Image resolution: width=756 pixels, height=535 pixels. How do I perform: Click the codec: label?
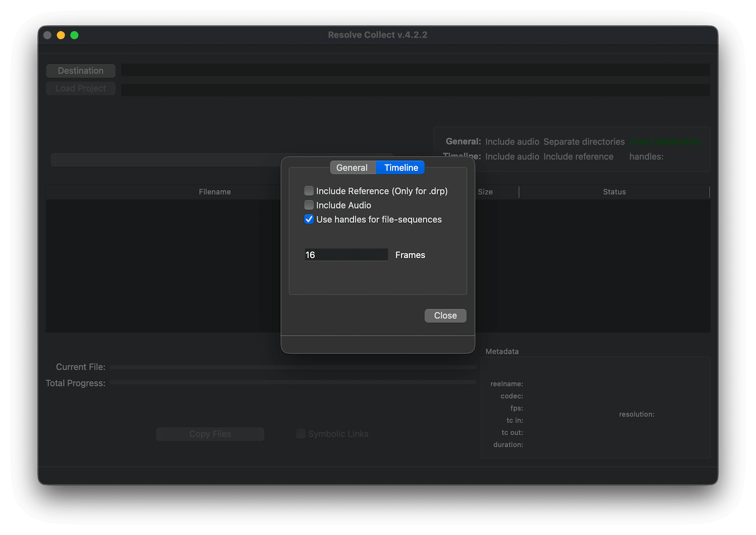[x=512, y=396]
